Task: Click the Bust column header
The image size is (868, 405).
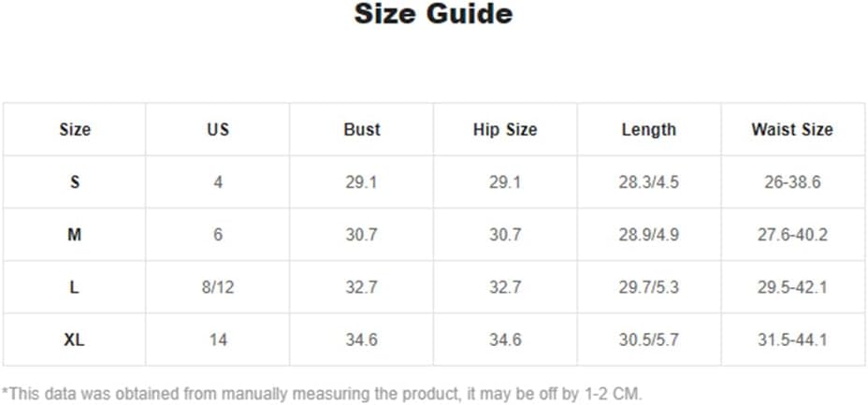Action: pyautogui.click(x=361, y=129)
